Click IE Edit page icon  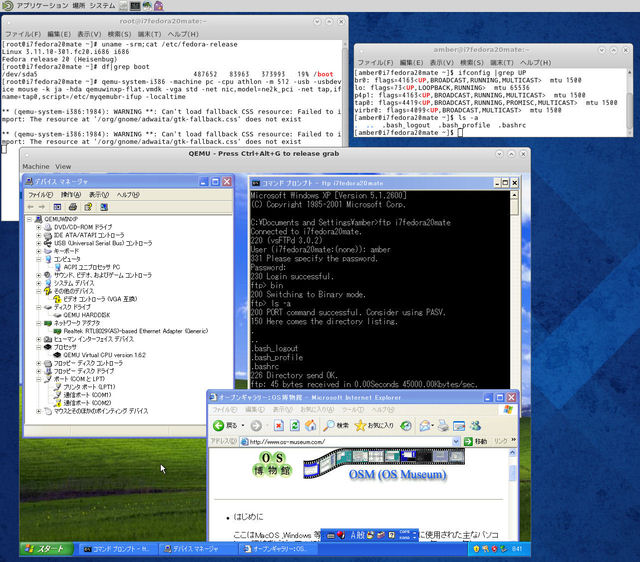point(459,426)
